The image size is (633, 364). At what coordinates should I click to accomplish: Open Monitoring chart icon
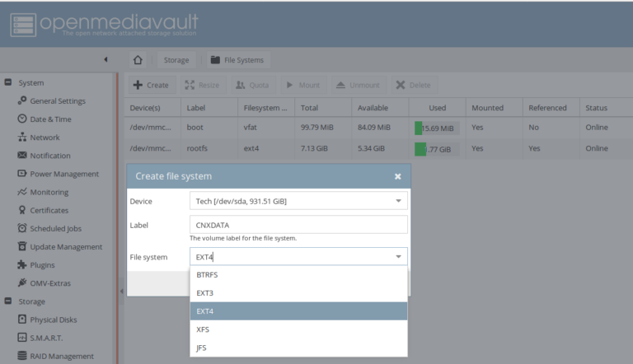22,192
